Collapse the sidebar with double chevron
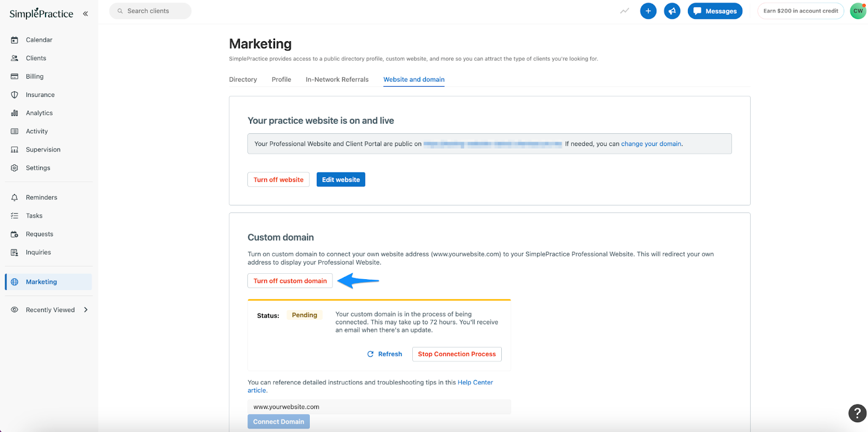This screenshot has width=868, height=432. click(x=85, y=14)
